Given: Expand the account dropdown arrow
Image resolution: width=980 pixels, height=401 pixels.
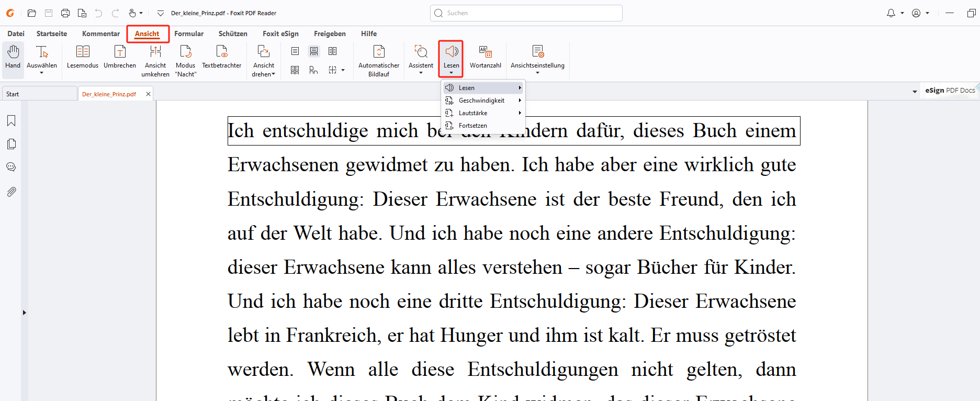Looking at the screenshot, I should tap(928, 13).
